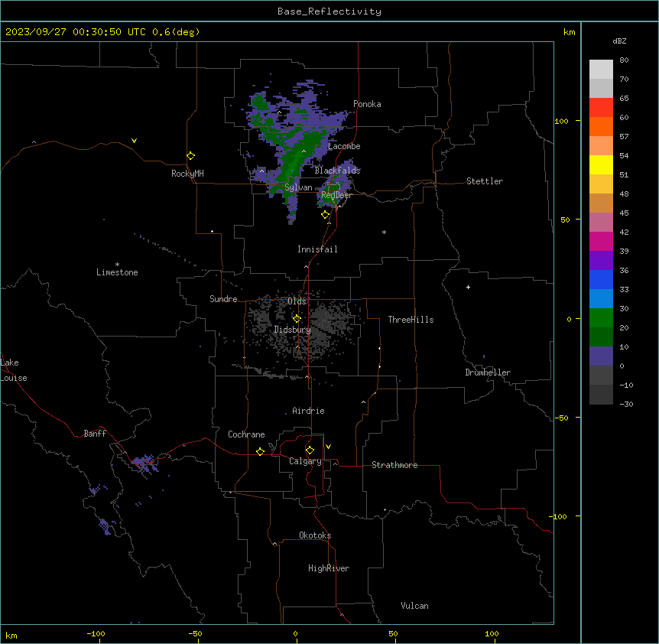Click the yellow diamond marker above Calgary label
The height and width of the screenshot is (644, 659).
310,450
